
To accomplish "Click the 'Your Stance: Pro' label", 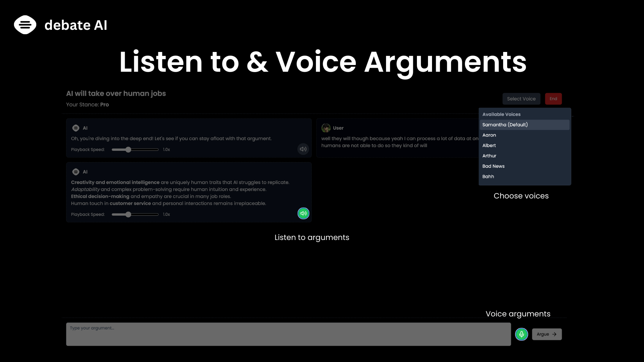I will coord(88,105).
